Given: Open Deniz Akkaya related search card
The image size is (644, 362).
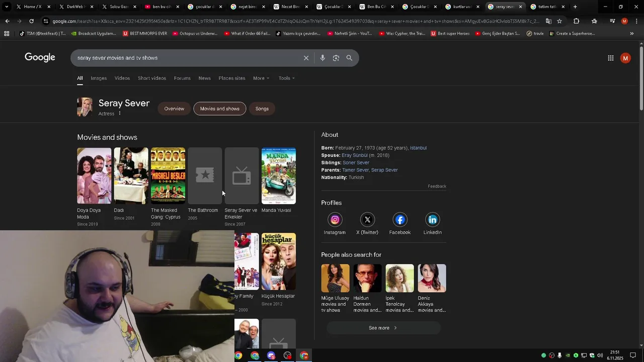Looking at the screenshot, I should (432, 289).
